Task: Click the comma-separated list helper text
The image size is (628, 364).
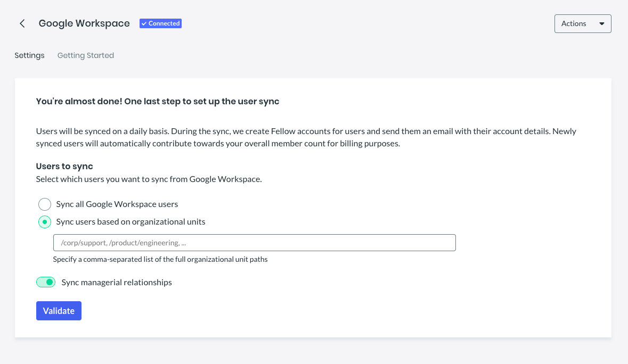Action: [x=160, y=259]
